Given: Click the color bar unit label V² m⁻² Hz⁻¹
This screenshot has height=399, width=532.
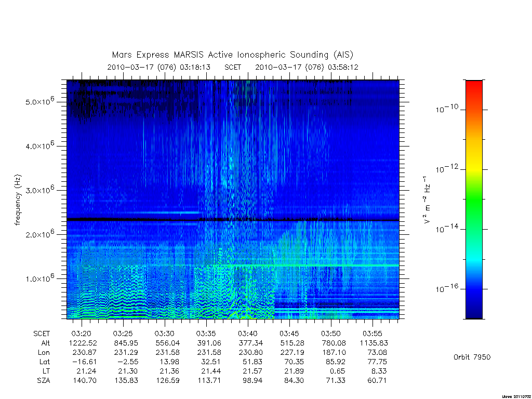Looking at the screenshot, I should click(427, 199).
